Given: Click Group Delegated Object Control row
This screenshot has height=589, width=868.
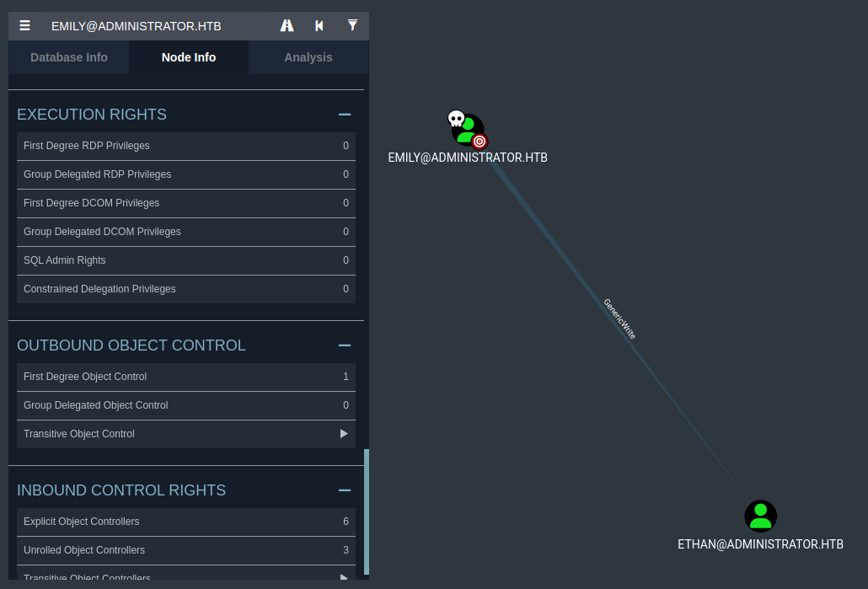Looking at the screenshot, I should 186,406.
